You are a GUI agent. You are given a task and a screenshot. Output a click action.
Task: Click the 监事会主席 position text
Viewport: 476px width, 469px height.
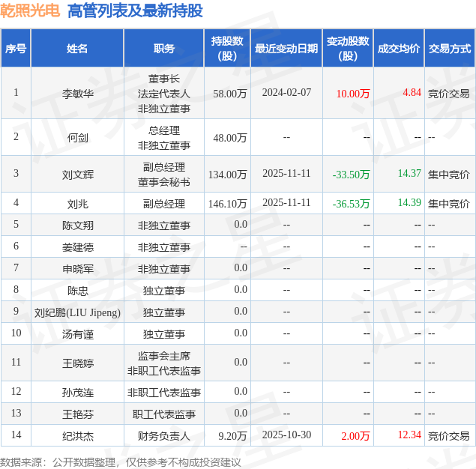(164, 356)
